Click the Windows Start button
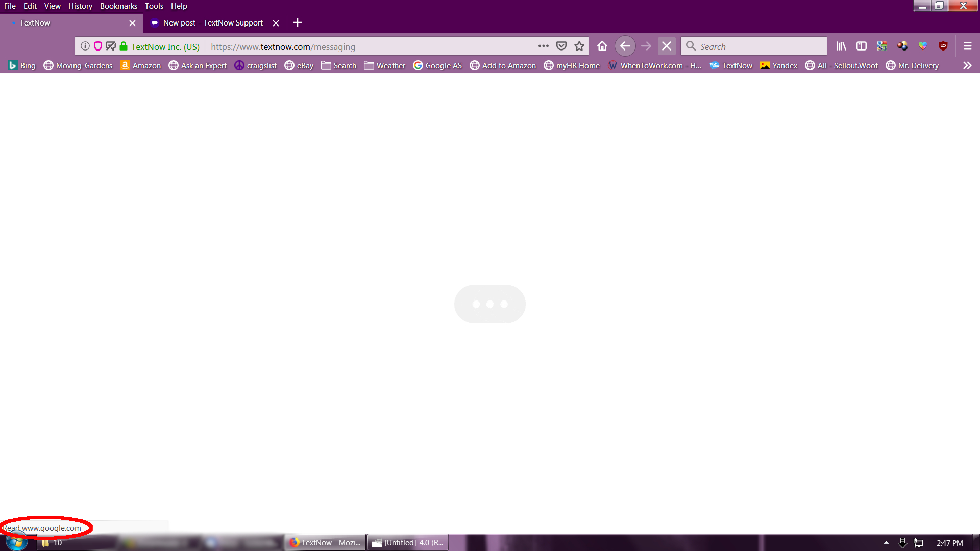Screen dimensions: 980x551 [16, 542]
